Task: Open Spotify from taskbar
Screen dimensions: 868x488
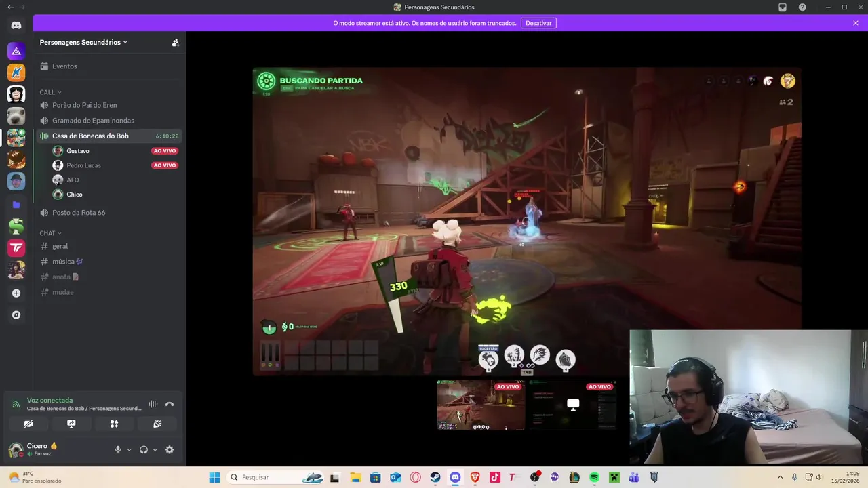Action: coord(595,477)
